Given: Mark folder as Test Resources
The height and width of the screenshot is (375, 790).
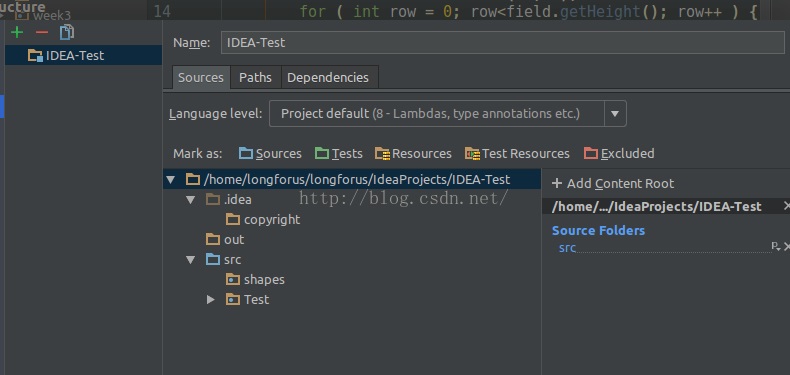Looking at the screenshot, I should click(517, 154).
